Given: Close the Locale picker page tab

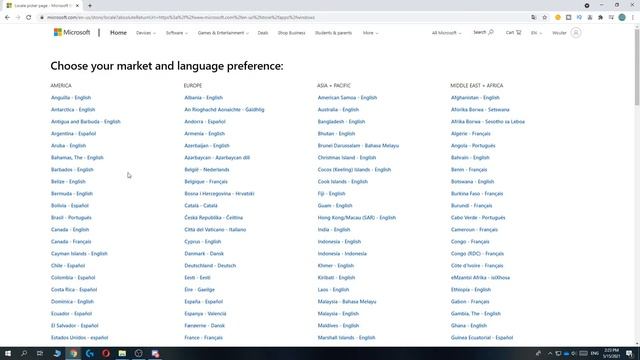Looking at the screenshot, I should 77,6.
